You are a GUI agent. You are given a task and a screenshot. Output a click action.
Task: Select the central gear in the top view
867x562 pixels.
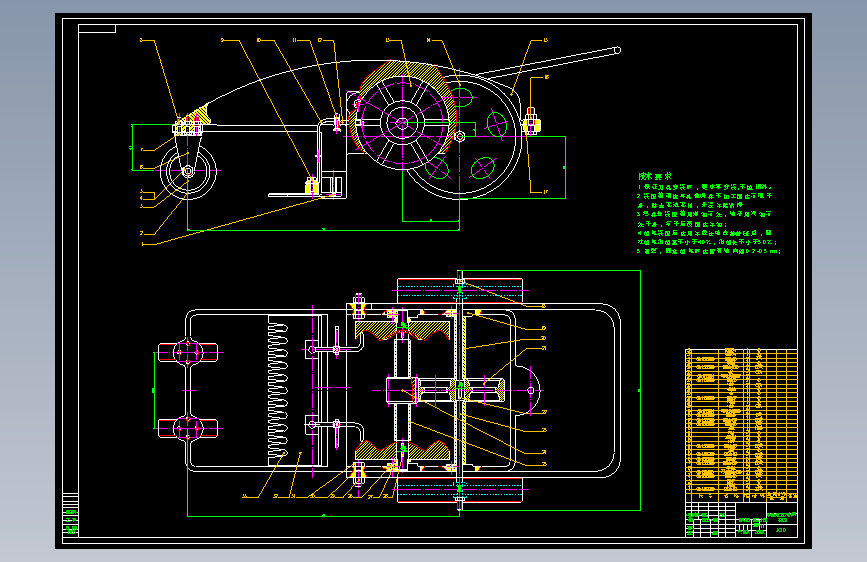pos(461,390)
